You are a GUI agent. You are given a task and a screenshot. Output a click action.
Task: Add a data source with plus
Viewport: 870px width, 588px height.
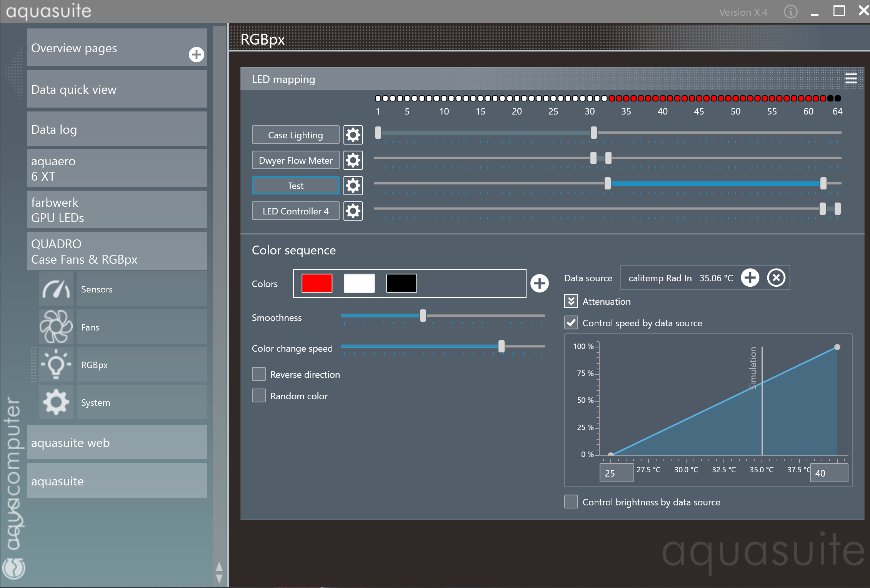point(750,278)
